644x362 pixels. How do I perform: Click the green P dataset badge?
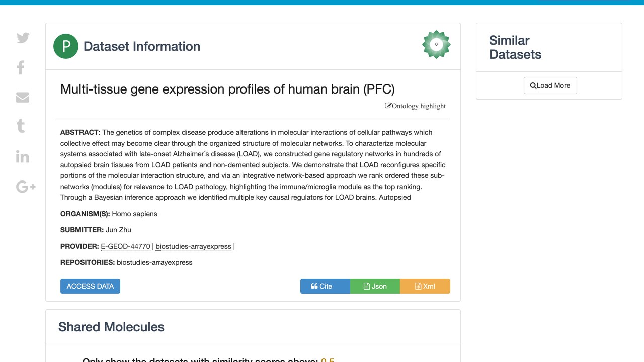[66, 46]
